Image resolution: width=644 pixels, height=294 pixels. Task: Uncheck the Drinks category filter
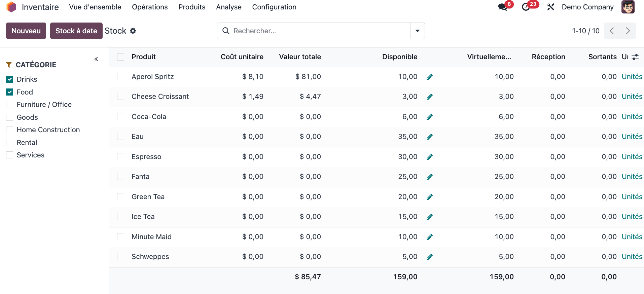click(10, 79)
